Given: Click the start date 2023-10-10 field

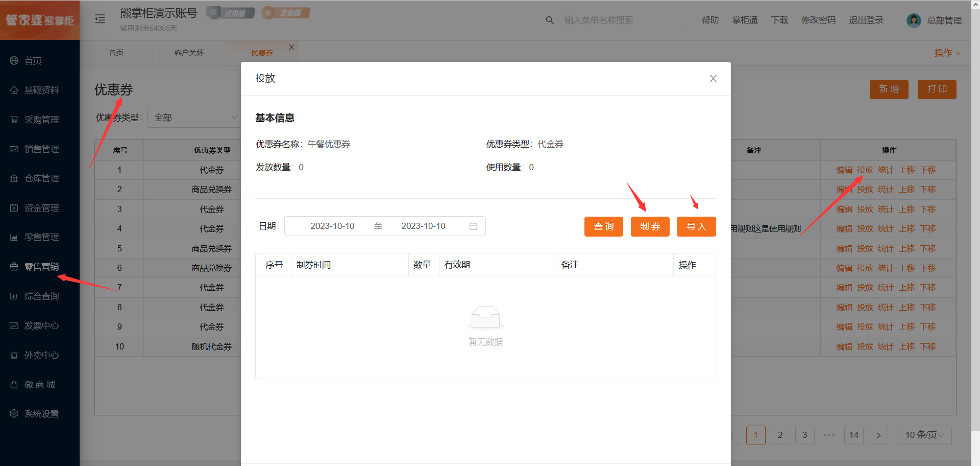Looking at the screenshot, I should [x=332, y=226].
